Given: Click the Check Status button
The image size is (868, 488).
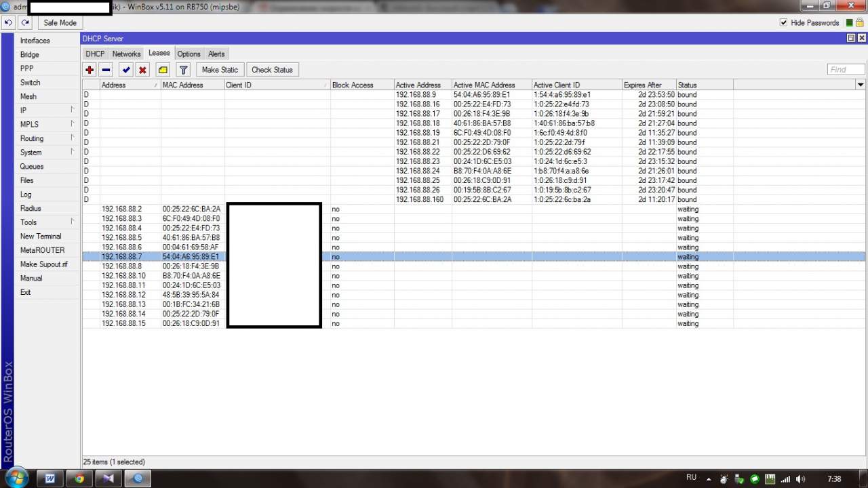Looking at the screenshot, I should 272,70.
